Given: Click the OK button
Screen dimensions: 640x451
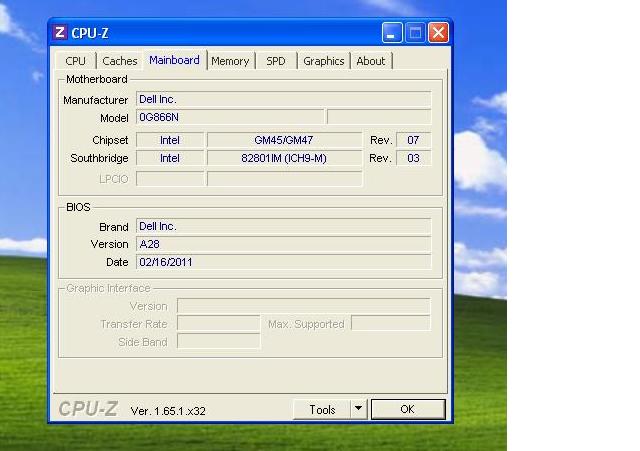Looking at the screenshot, I should point(408,409).
